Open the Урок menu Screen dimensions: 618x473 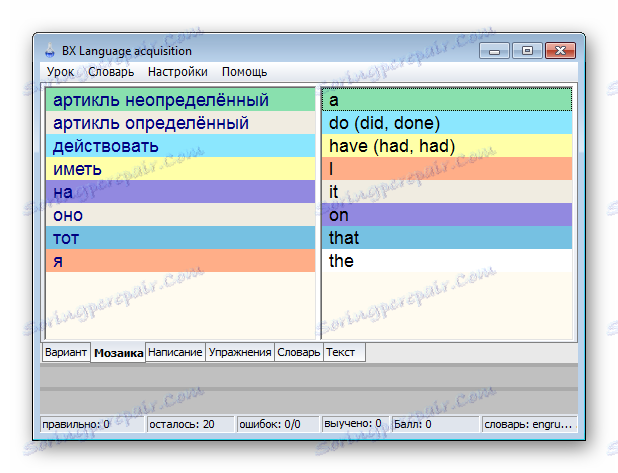pyautogui.click(x=60, y=72)
